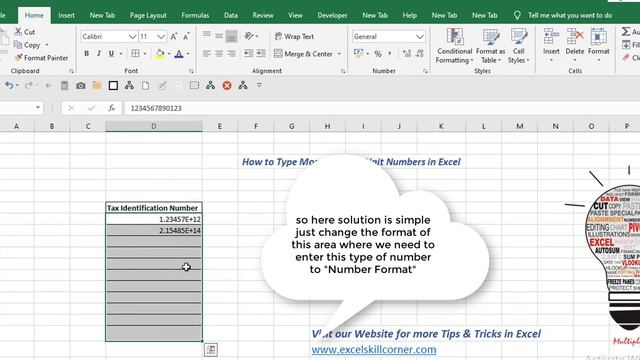This screenshot has width=640, height=360.
Task: Customize Quick Access Toolbar dropdown arrow
Action: [259, 85]
